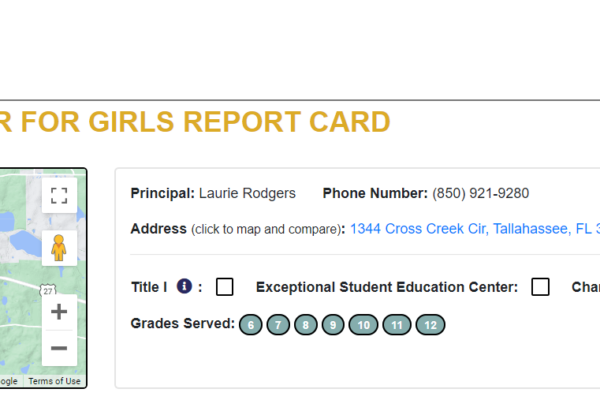Select grade 10 badge
The height and width of the screenshot is (400, 600).
(364, 325)
